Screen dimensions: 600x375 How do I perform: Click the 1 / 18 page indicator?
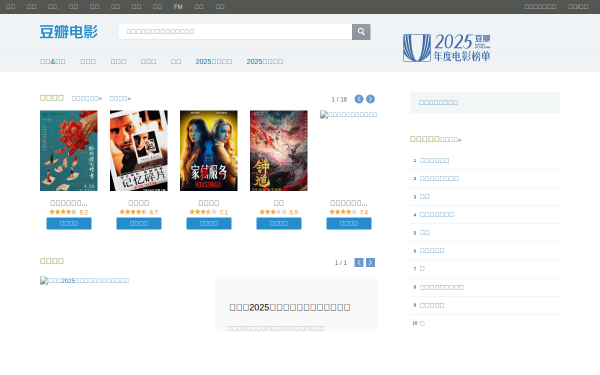(x=339, y=99)
